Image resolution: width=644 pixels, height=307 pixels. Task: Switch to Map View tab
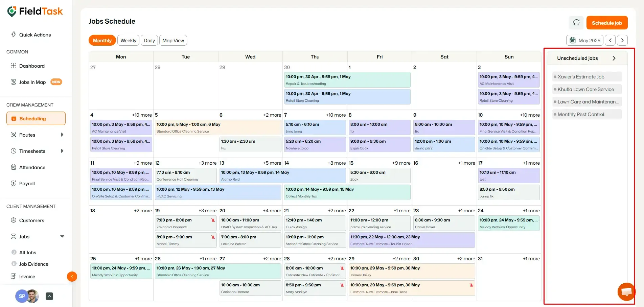(173, 40)
